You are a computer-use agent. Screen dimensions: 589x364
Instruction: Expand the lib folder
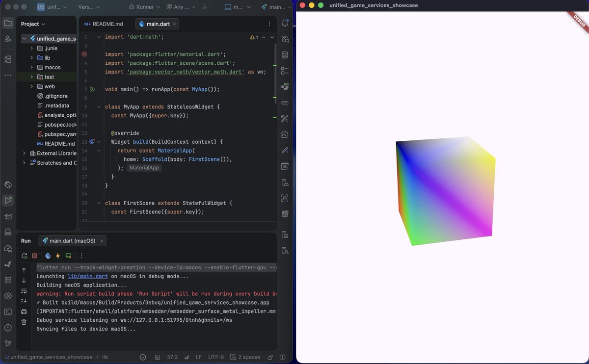coord(32,58)
